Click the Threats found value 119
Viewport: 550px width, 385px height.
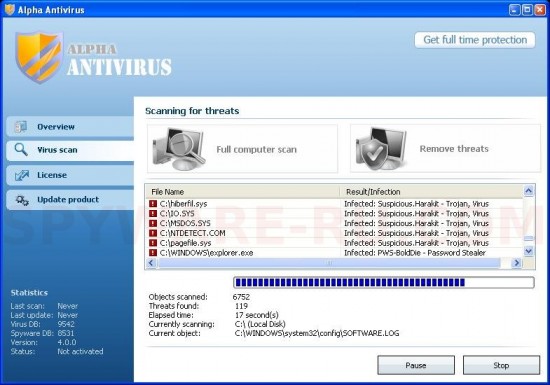tap(241, 306)
